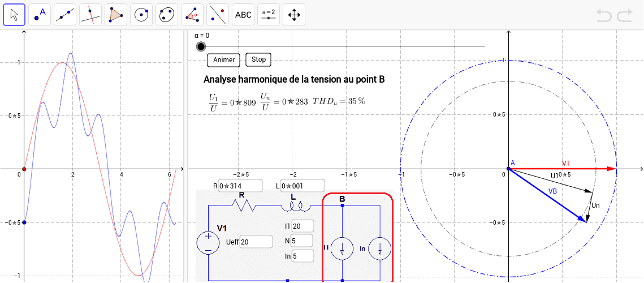Image resolution: width=644 pixels, height=283 pixels.
Task: Click the Un vector label
Action: pos(595,205)
